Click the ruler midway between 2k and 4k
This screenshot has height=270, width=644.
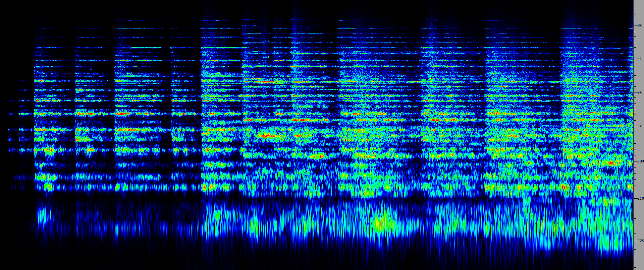point(639,76)
